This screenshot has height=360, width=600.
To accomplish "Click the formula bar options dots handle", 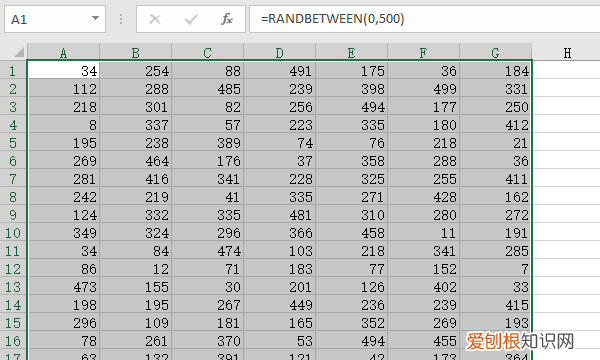I will (121, 19).
